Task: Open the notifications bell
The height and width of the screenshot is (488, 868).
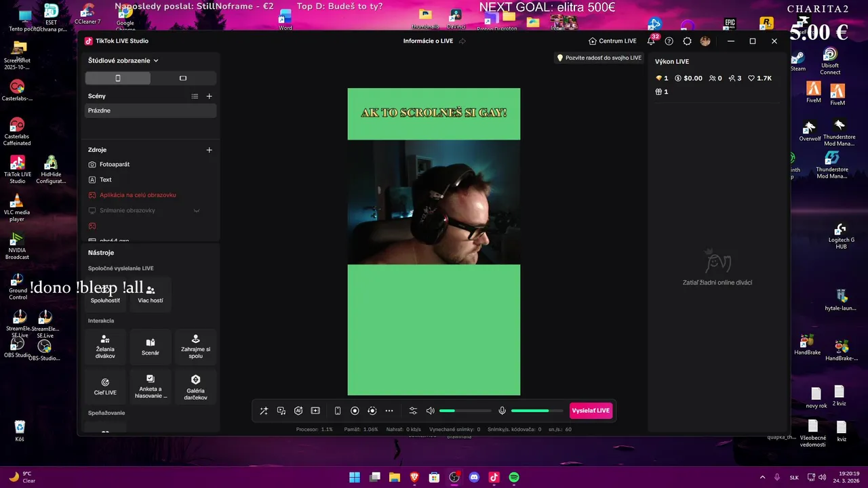Action: click(652, 41)
